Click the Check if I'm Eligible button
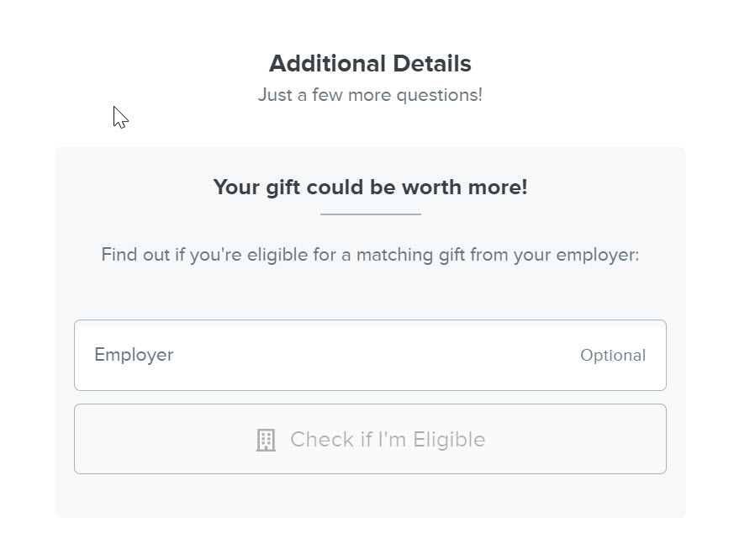The image size is (739, 560). coord(370,439)
